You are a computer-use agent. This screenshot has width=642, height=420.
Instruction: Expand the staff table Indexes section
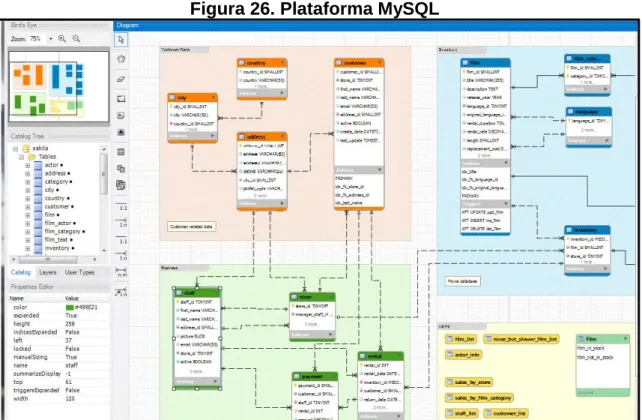(x=215, y=381)
